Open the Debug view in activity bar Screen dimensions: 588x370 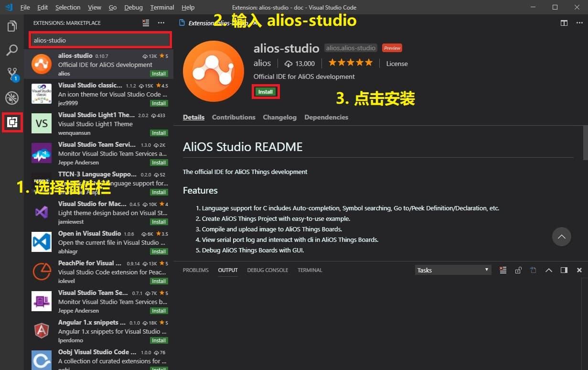12,98
